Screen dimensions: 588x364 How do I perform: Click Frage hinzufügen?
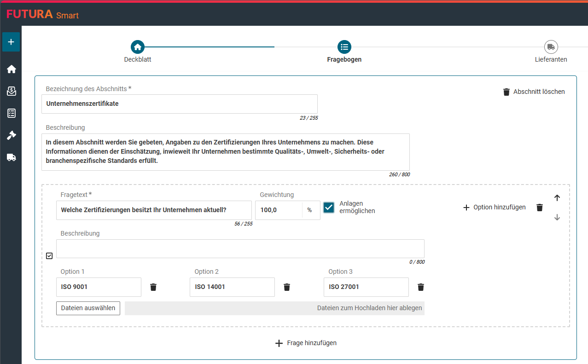click(x=306, y=343)
